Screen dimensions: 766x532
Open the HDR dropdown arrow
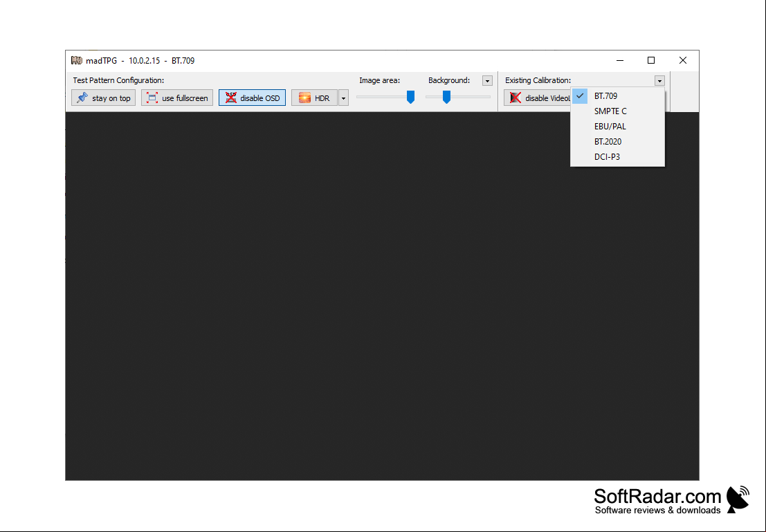343,98
